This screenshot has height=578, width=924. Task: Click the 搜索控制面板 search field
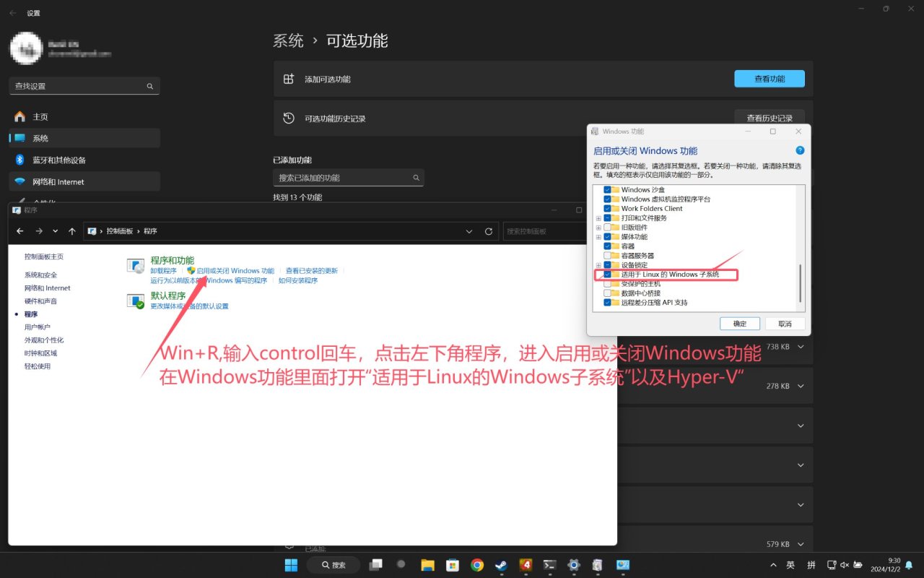click(545, 231)
